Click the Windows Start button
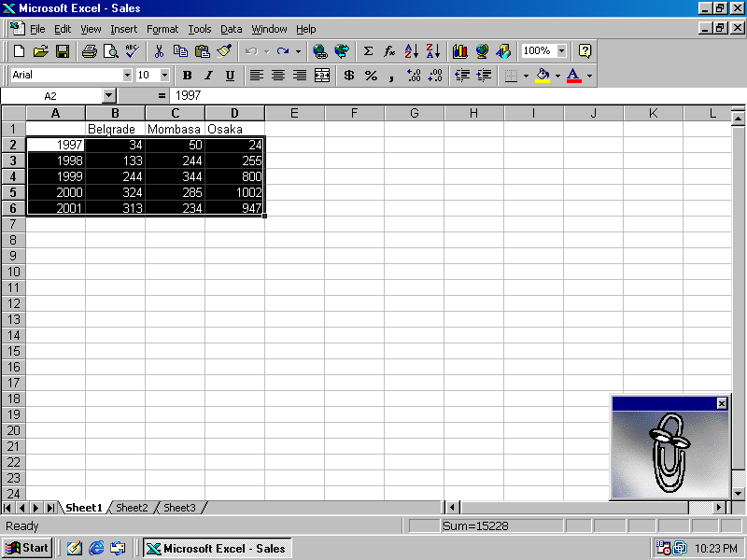The image size is (747, 560). coord(27,548)
